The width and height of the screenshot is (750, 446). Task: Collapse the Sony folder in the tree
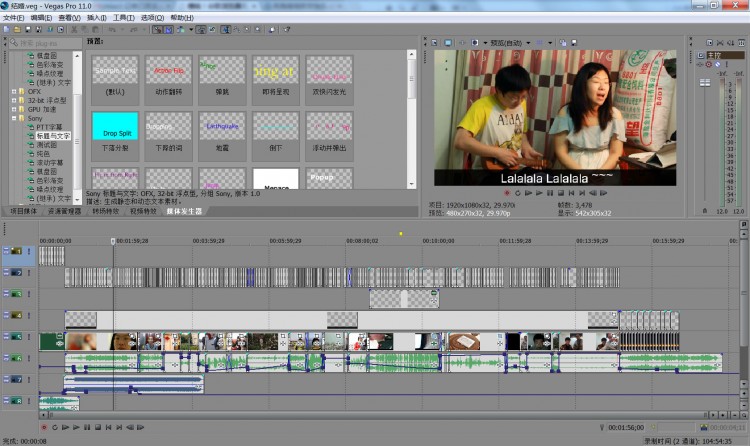tap(14, 118)
